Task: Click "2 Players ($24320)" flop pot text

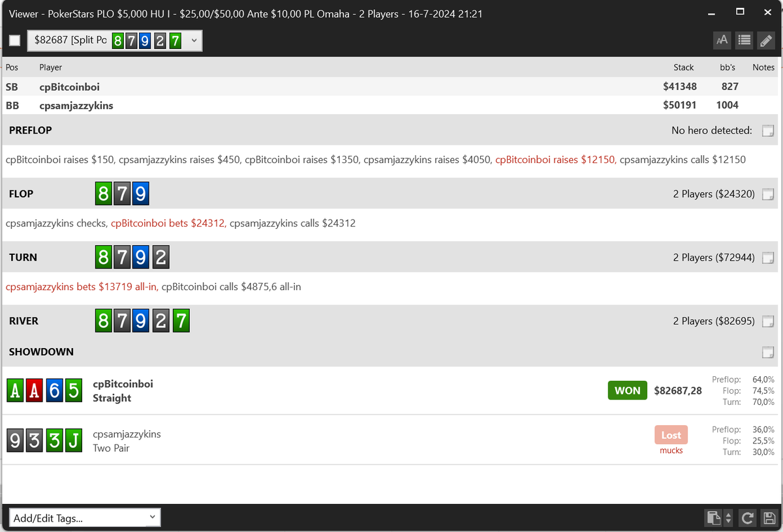Action: (x=714, y=194)
